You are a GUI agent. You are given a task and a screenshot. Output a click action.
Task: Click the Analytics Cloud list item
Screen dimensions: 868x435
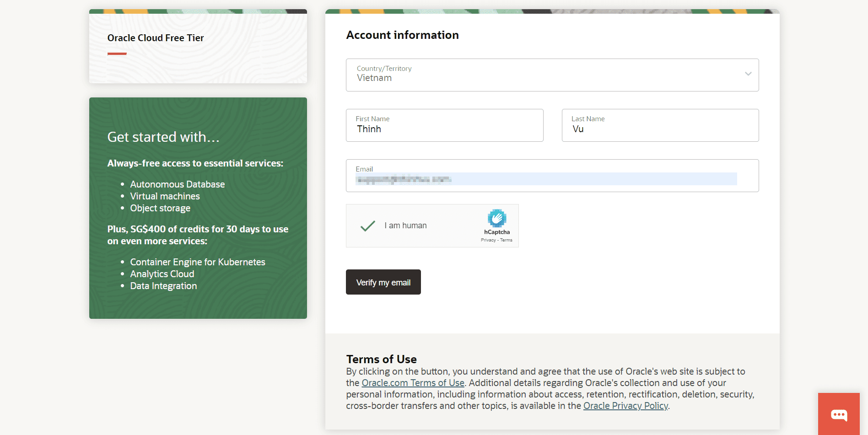(x=162, y=274)
